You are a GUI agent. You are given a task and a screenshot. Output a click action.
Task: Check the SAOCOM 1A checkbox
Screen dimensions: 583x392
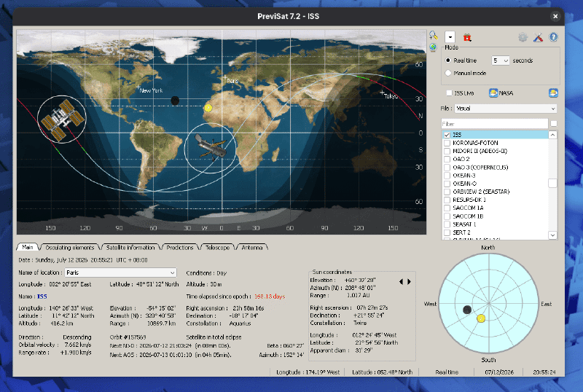click(x=447, y=208)
